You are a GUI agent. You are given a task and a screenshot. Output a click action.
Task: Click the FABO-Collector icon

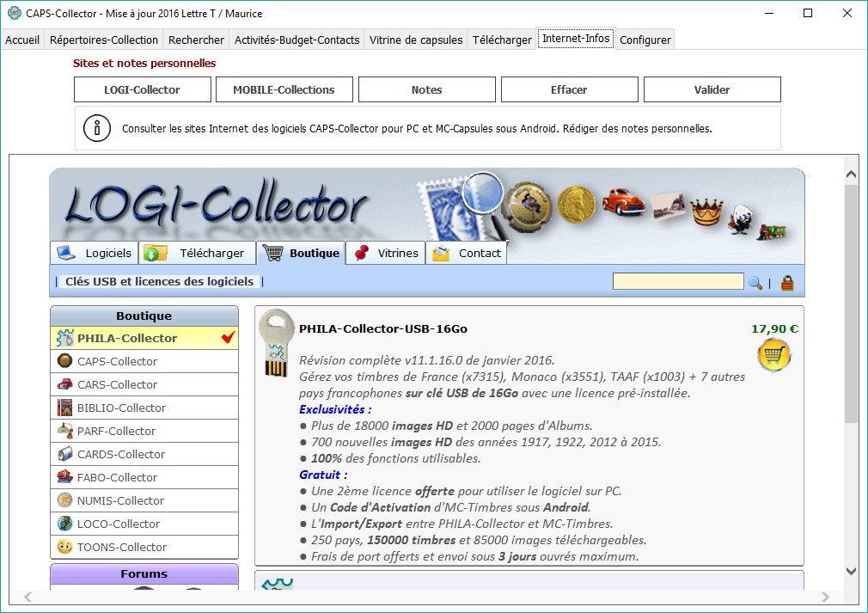[x=64, y=477]
